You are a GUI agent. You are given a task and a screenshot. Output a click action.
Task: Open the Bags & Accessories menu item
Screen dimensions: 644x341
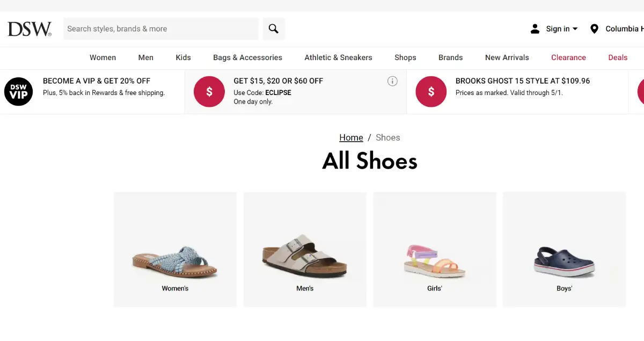click(x=247, y=57)
